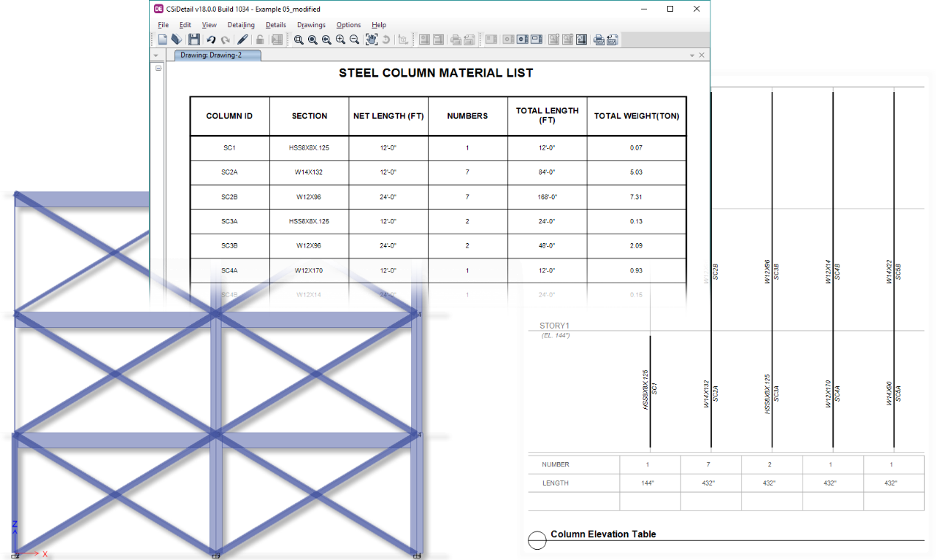Click the TOTAL WEIGHT(TON) table header
Image resolution: width=936 pixels, height=560 pixels.
[637, 116]
